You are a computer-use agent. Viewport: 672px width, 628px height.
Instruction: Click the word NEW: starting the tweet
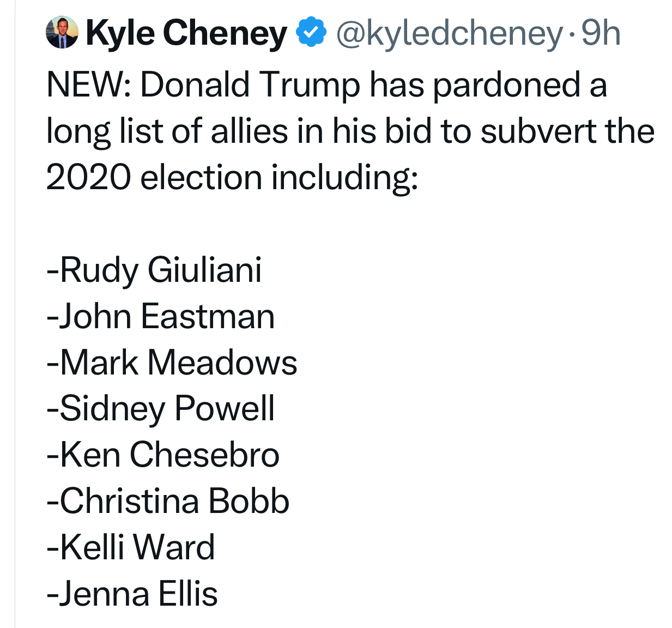pyautogui.click(x=88, y=86)
